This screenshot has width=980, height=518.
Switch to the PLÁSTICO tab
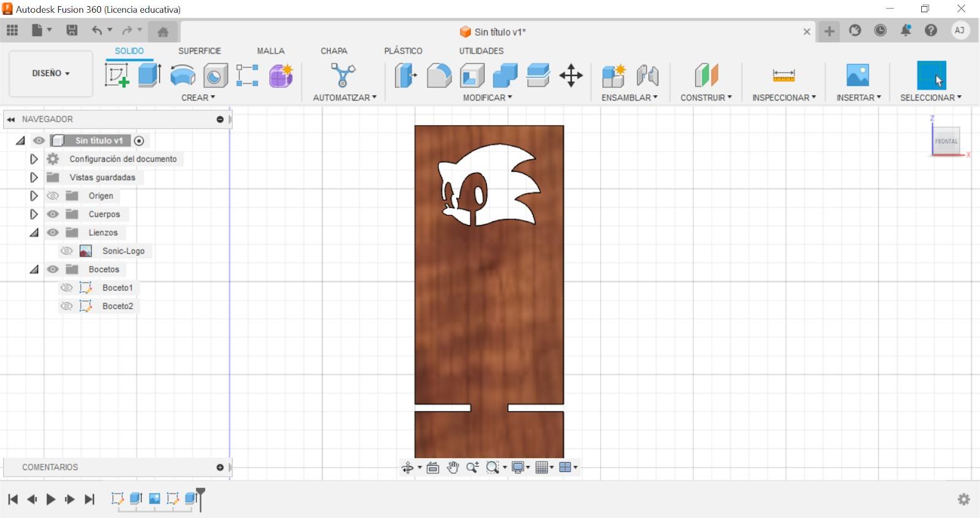click(x=403, y=51)
